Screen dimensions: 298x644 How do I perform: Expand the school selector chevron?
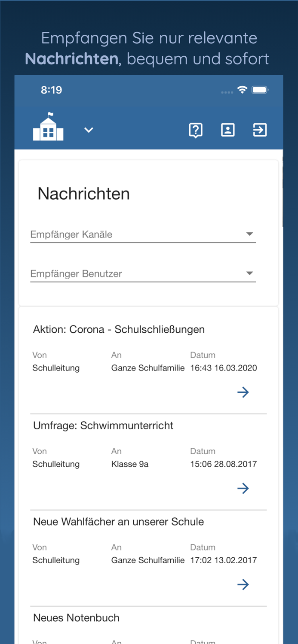pos(89,130)
